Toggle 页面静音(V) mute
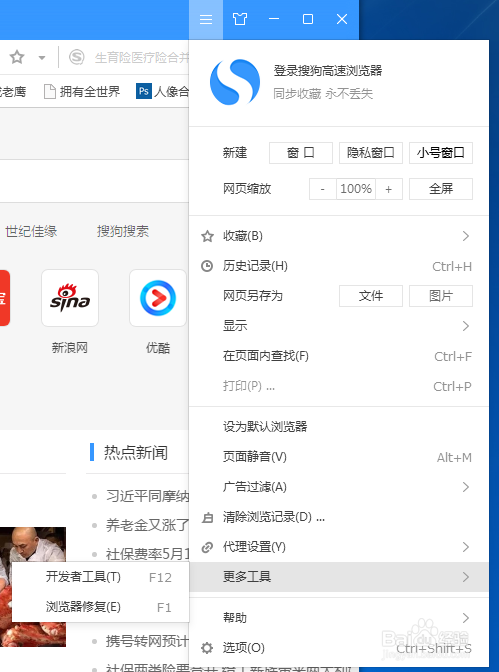Viewport: 499px width, 672px height. coord(339,457)
